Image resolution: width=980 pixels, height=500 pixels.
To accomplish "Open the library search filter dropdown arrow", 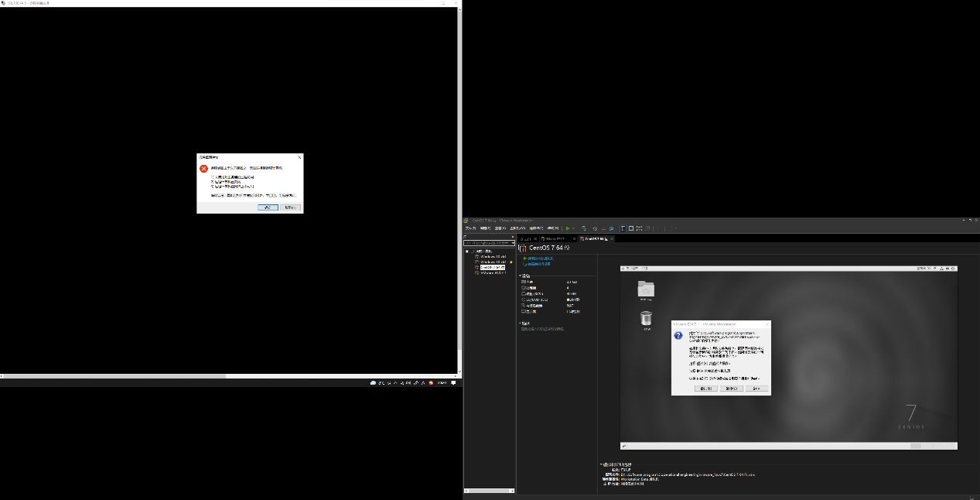I will [x=512, y=243].
